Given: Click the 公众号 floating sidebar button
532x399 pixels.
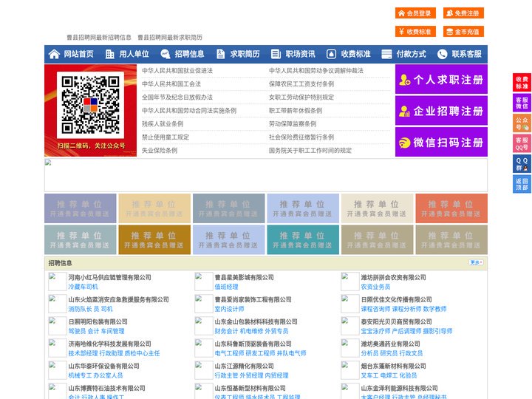Looking at the screenshot, I should coord(522,123).
